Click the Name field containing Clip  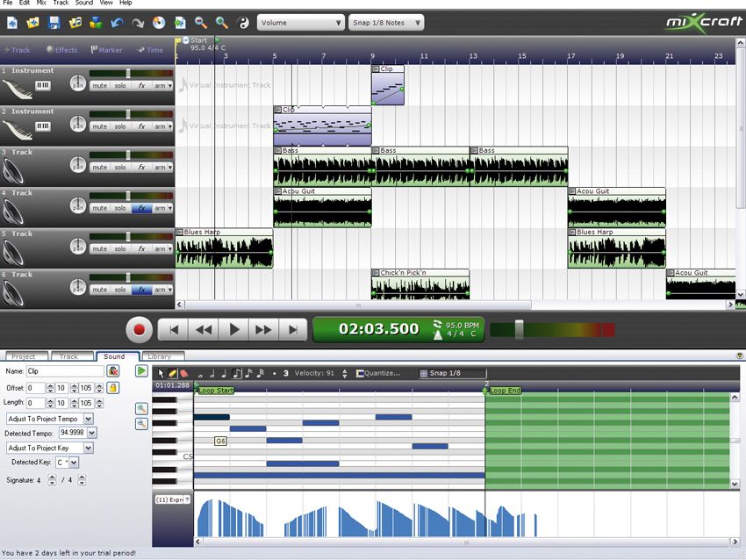point(65,371)
